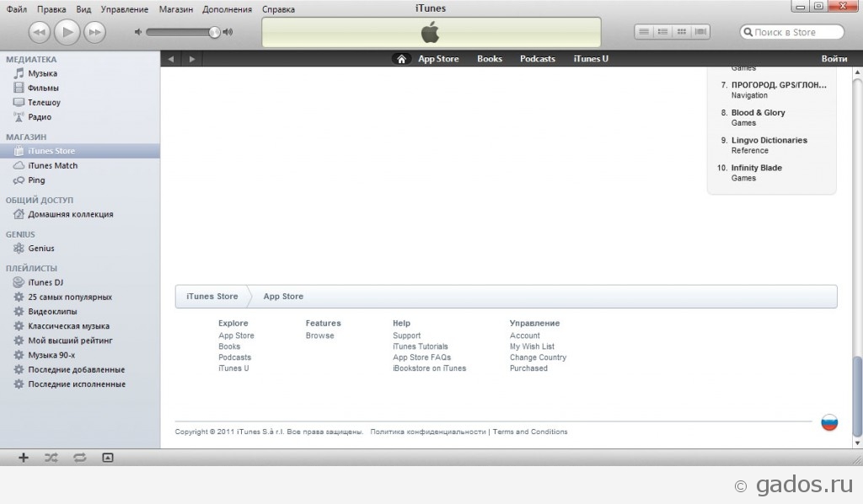Open iTunes U tab in store navbar
This screenshot has width=863, height=504.
591,59
